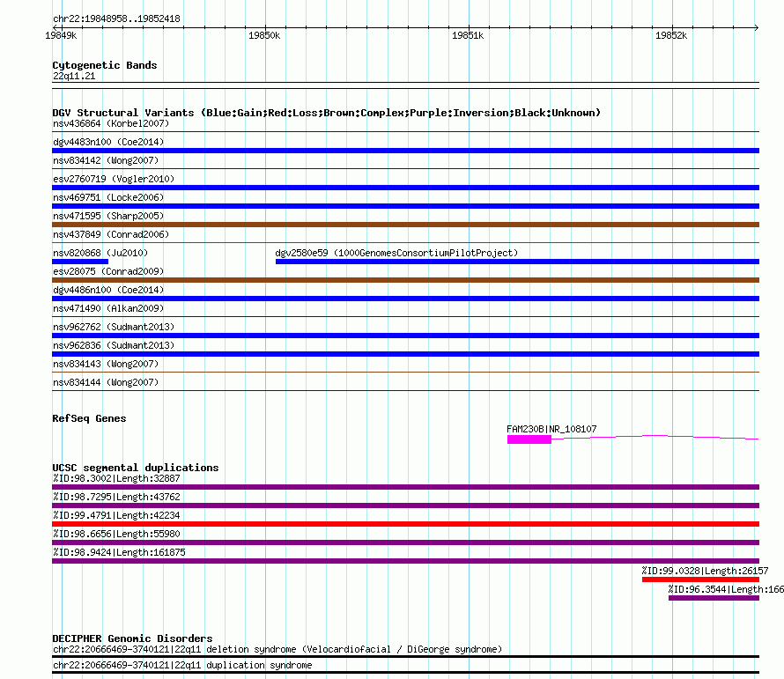Click the blue bar under esv2760719
The image size is (784, 679).
(x=405, y=188)
